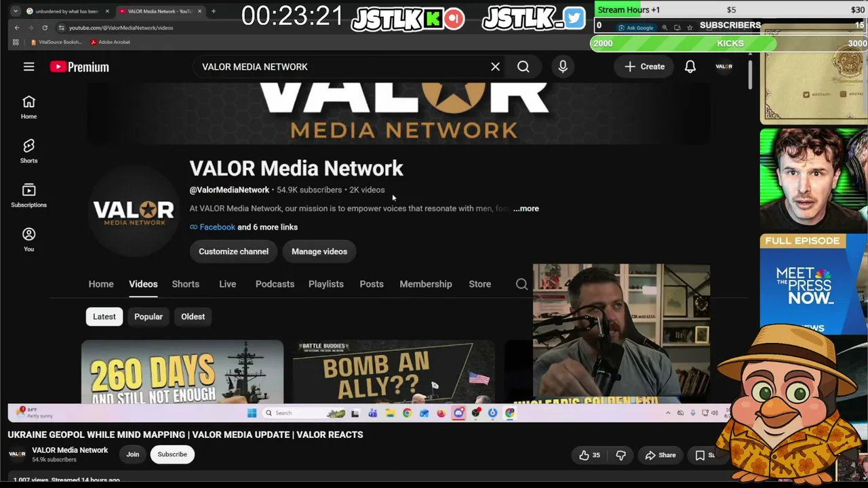Open the YouTube guide hamburger menu
Screen dimensions: 868x488
point(28,66)
